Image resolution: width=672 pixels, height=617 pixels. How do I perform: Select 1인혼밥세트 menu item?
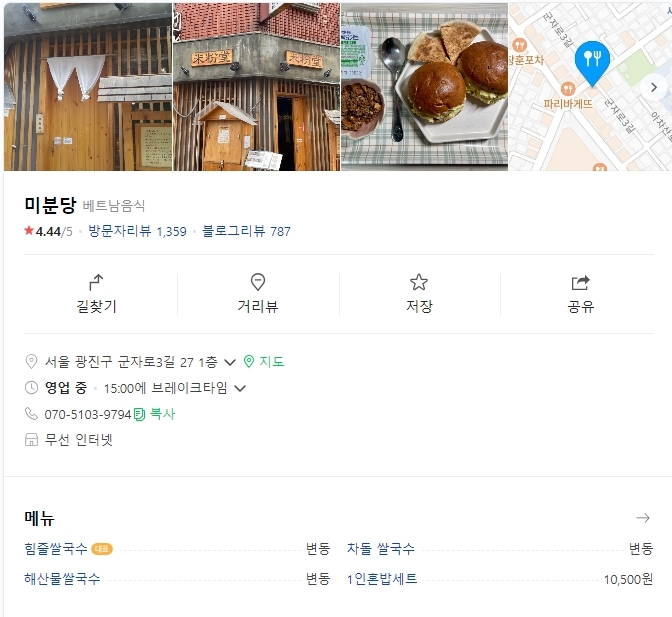(382, 579)
